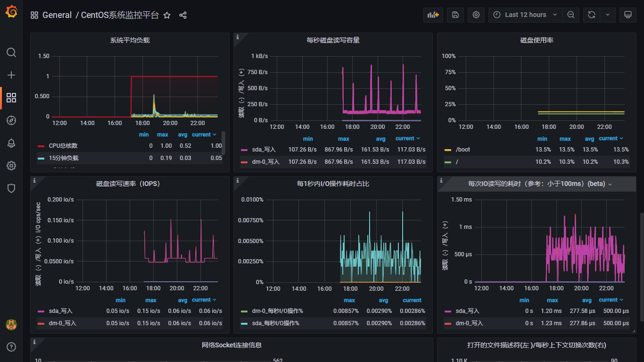Open the 系统平均负载 panel title menu
Screen dimensions: 644x362
click(x=130, y=41)
